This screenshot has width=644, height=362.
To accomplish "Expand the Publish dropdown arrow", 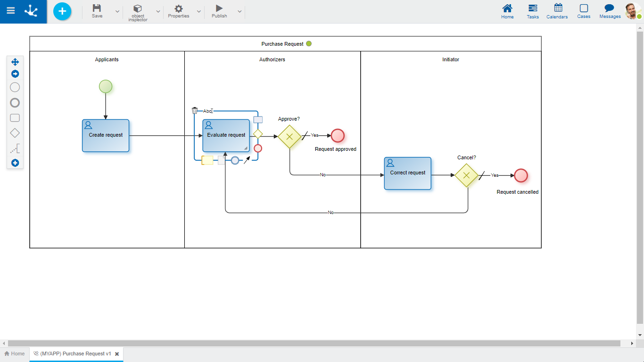I will tap(239, 11).
